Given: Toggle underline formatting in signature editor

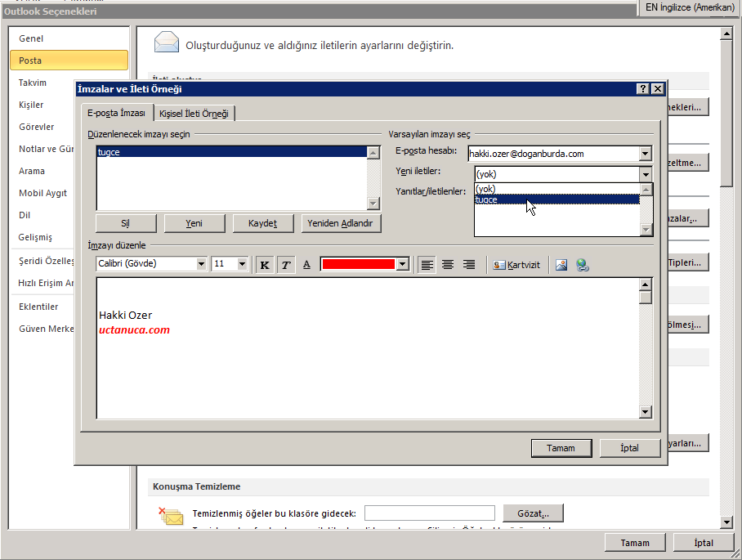Looking at the screenshot, I should click(306, 265).
